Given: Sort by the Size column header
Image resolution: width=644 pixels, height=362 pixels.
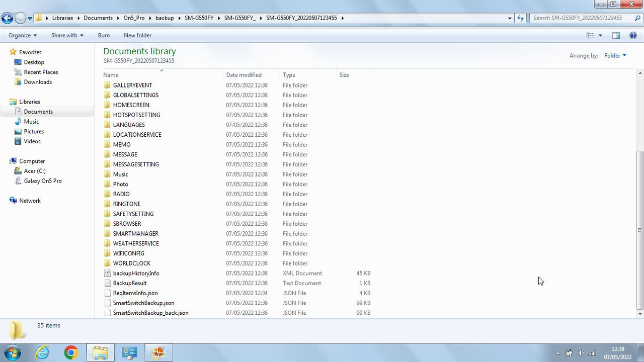Looking at the screenshot, I should point(355,75).
